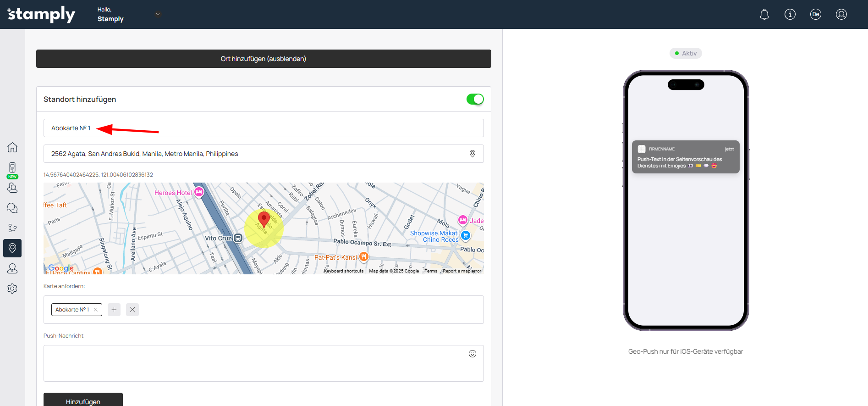
Task: Clear all cards with X button
Action: pos(132,310)
